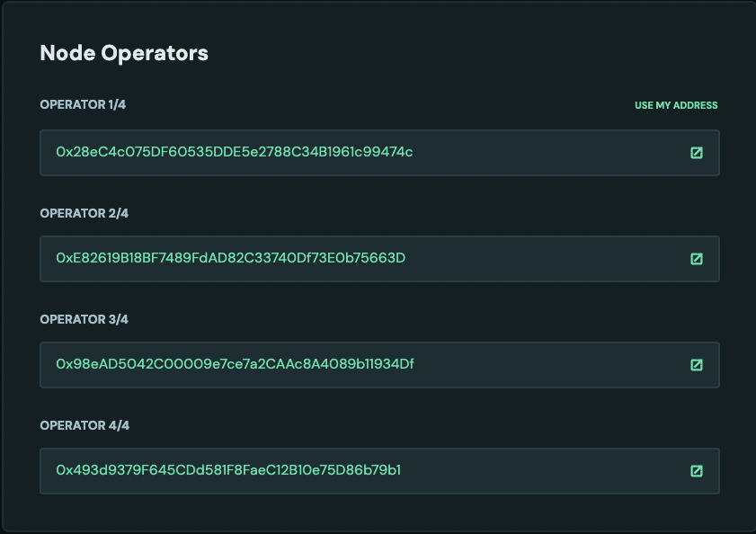756x534 pixels.
Task: Select the address ending in 99474c
Action: (x=233, y=153)
